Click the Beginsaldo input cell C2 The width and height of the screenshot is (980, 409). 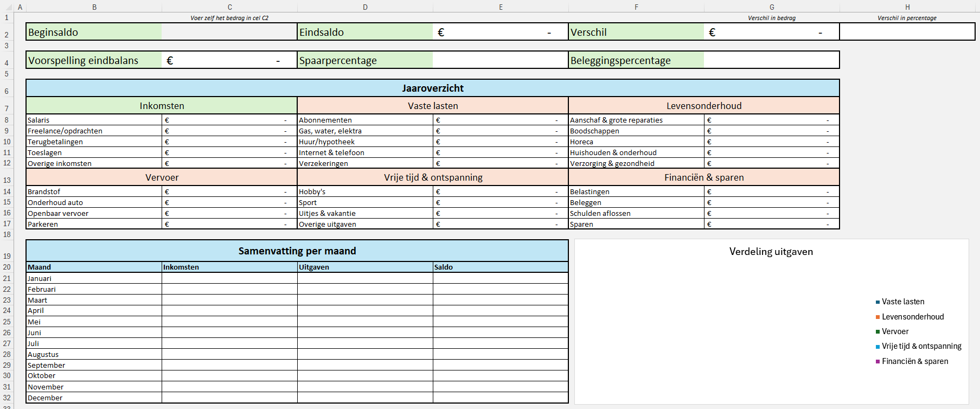click(x=229, y=32)
